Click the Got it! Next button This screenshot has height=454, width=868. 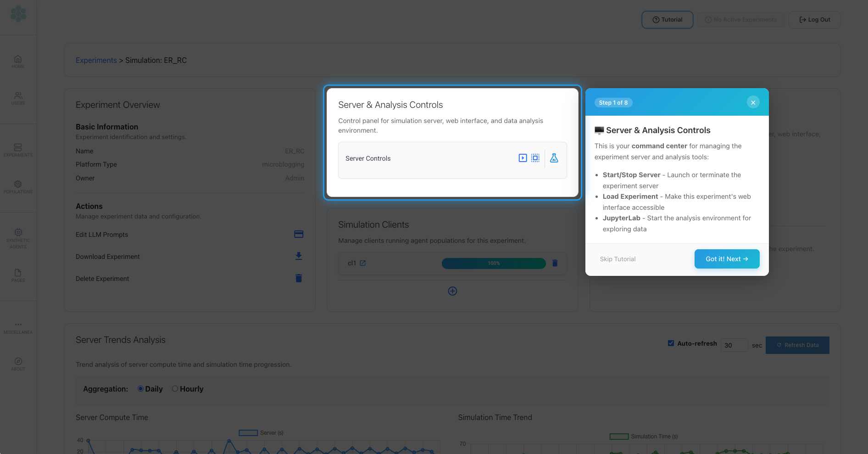[727, 259]
